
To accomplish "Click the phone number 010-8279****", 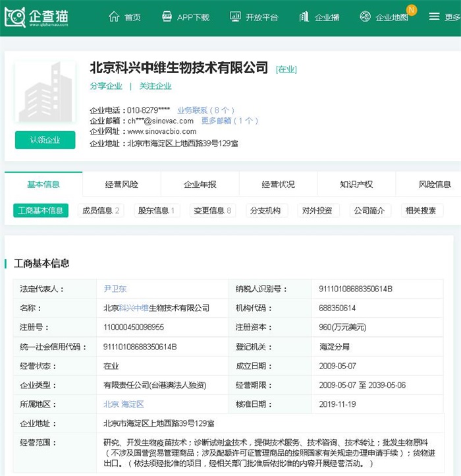I will (148, 110).
